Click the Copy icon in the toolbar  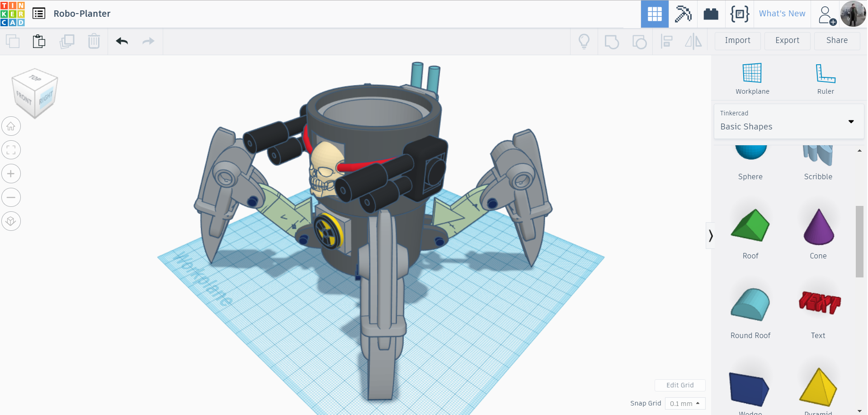13,41
